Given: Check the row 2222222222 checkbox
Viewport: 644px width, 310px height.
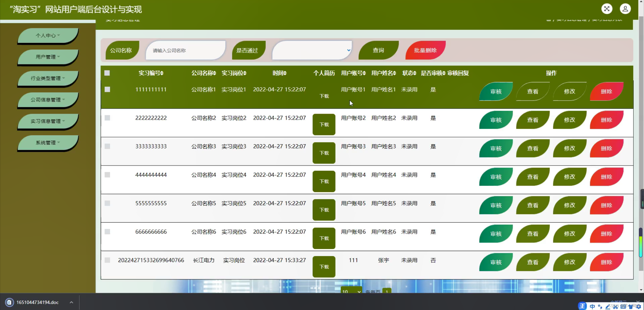Looking at the screenshot, I should coord(107,118).
